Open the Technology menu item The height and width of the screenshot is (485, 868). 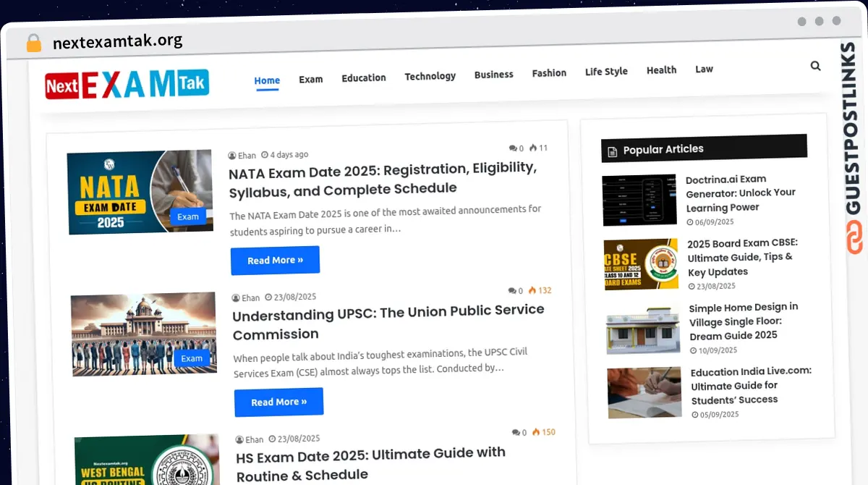pos(430,75)
